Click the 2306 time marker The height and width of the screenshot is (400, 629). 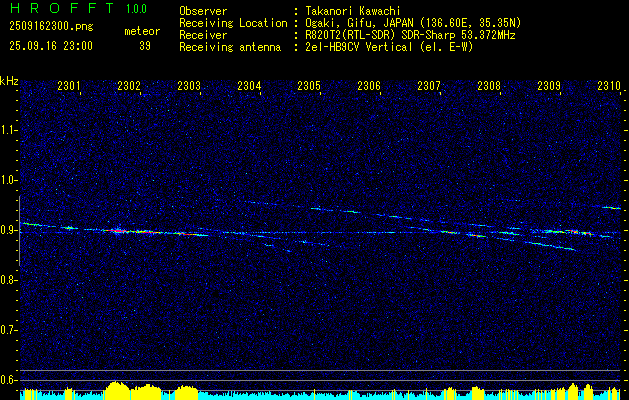coord(369,86)
